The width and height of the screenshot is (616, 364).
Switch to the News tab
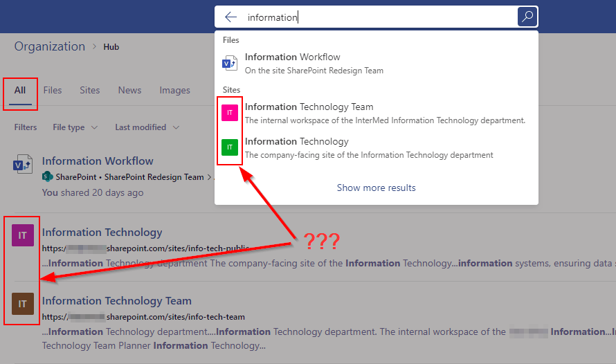pos(129,91)
